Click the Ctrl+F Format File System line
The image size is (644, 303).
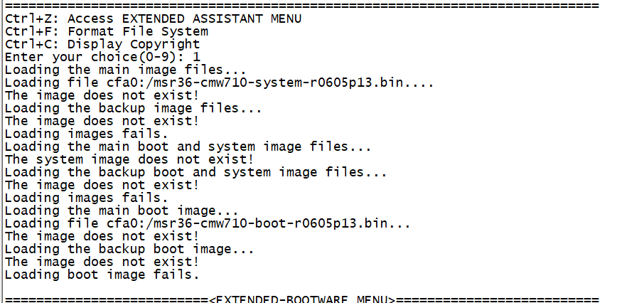point(107,31)
